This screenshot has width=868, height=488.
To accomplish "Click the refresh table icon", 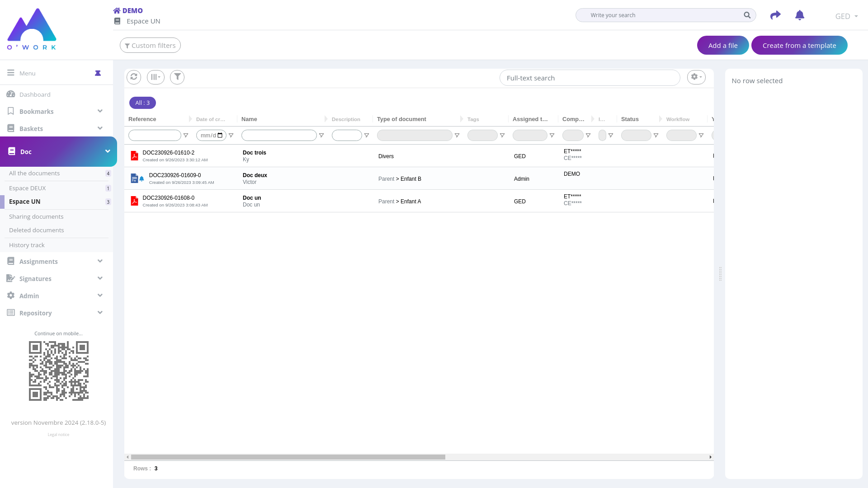I will coord(134,77).
